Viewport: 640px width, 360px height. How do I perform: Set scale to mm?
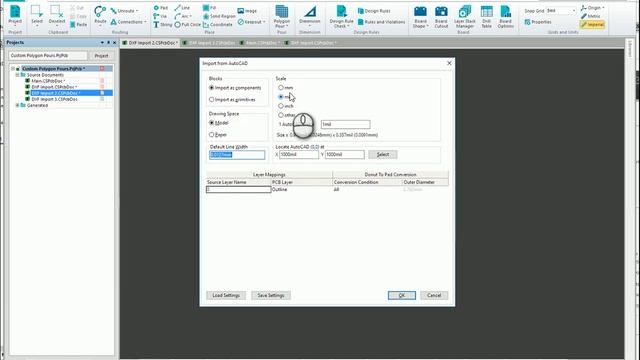coord(286,88)
